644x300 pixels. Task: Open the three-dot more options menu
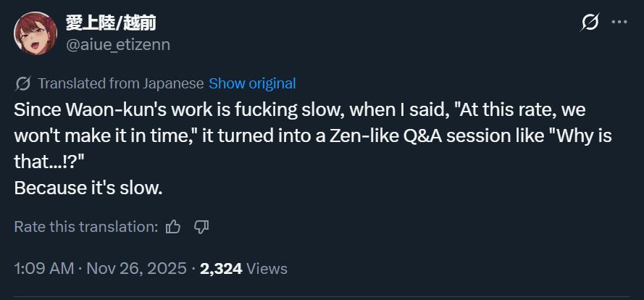coord(619,22)
